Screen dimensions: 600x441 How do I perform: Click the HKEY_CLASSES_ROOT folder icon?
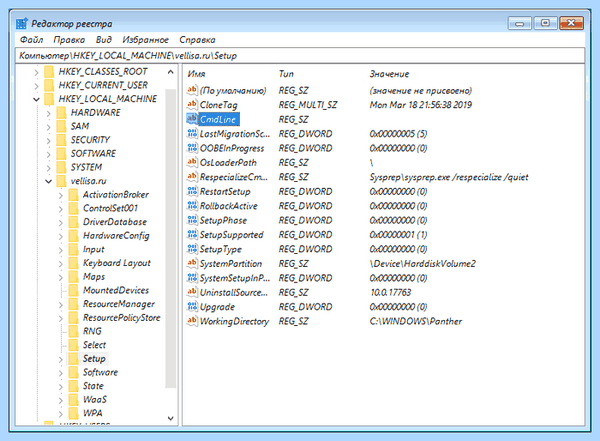pos(49,72)
